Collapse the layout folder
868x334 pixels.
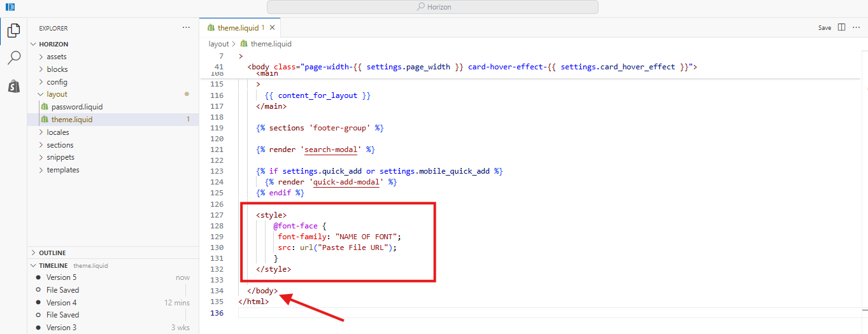click(56, 94)
